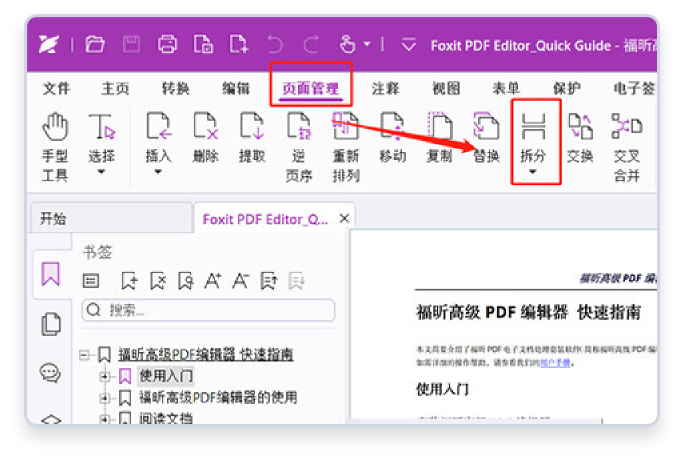Click the touch mode hand icon
The image size is (684, 461).
click(x=348, y=44)
